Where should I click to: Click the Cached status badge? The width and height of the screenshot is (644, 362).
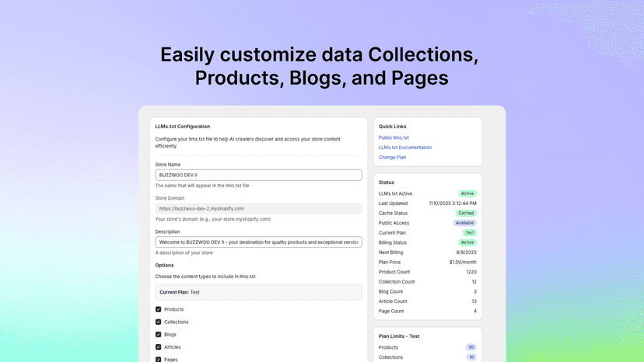point(466,213)
